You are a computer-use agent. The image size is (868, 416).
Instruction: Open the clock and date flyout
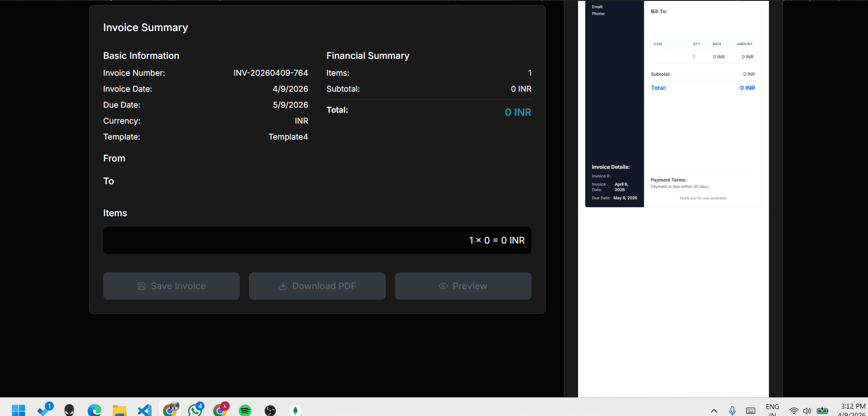pos(852,410)
